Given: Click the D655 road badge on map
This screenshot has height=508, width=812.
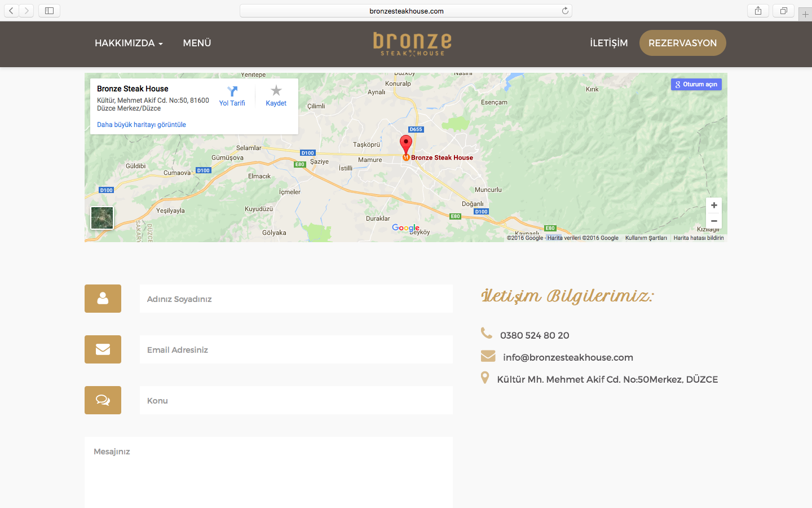Looking at the screenshot, I should coord(416,129).
